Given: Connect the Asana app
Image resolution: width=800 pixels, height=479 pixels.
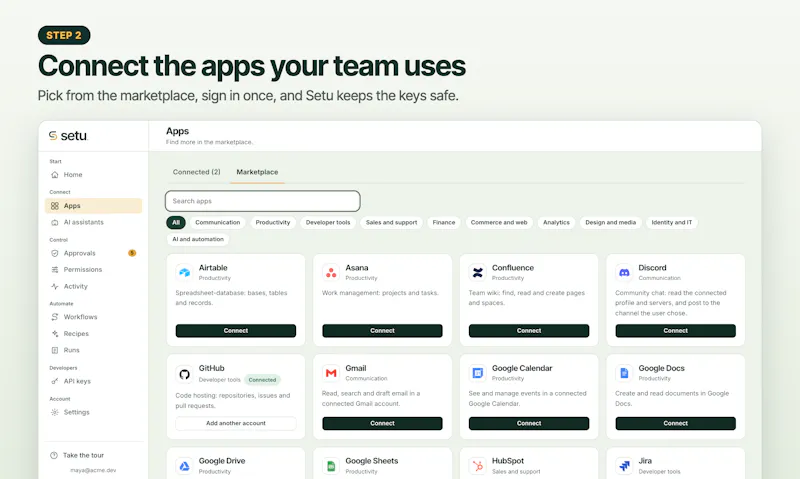Looking at the screenshot, I should pos(382,331).
